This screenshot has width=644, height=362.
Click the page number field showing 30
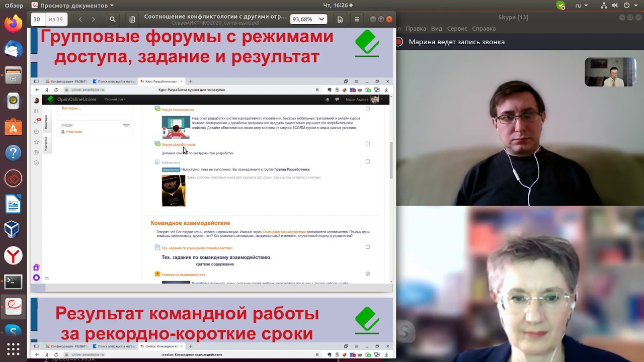coord(37,20)
